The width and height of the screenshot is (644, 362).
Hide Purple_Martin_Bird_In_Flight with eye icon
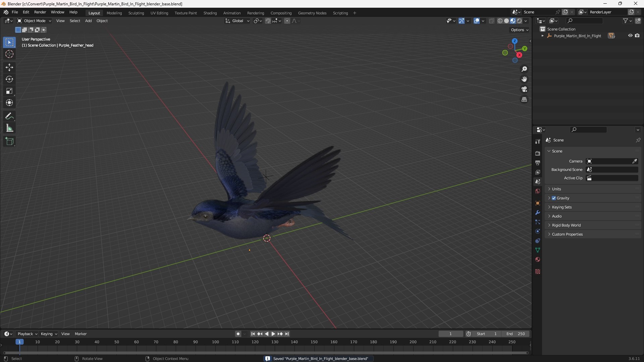coord(630,36)
